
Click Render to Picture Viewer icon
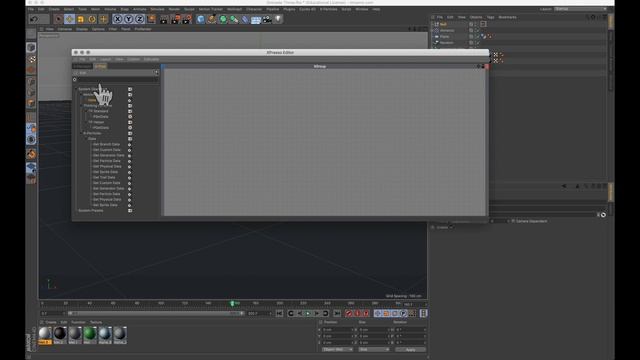176,19
